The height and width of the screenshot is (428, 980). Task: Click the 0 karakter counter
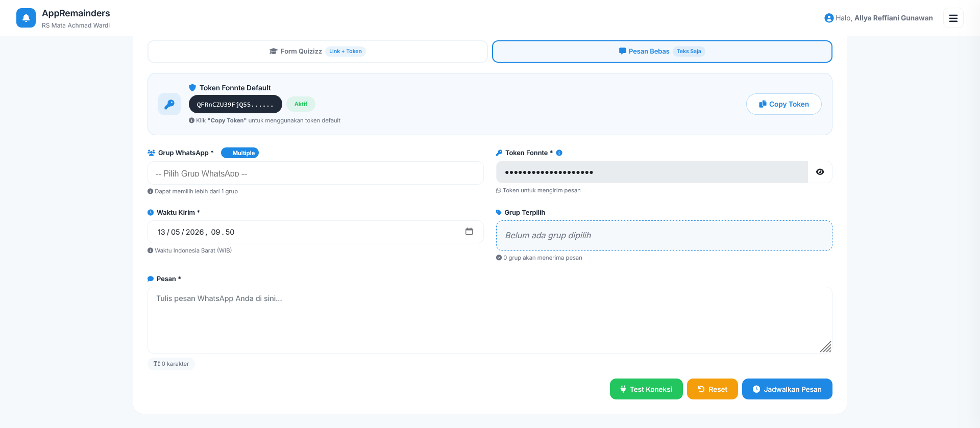click(x=171, y=364)
